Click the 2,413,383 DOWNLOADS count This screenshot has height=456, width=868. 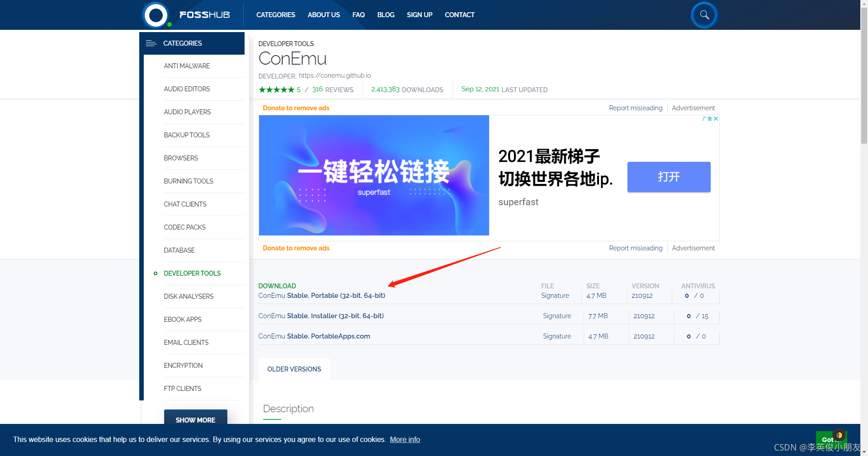407,89
